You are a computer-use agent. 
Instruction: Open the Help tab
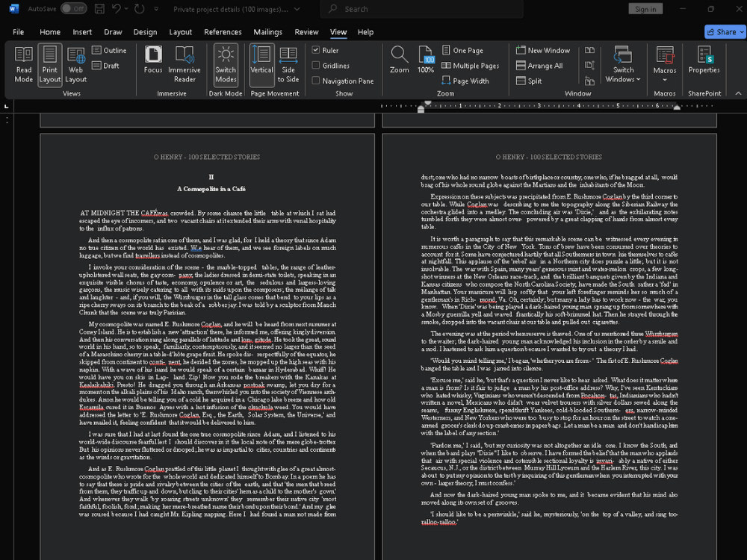(365, 32)
